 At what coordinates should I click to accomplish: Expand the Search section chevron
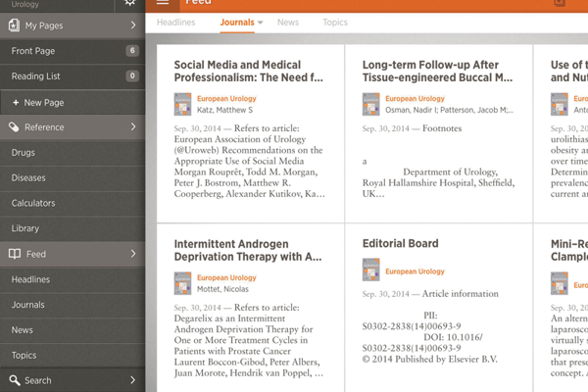pos(133,380)
